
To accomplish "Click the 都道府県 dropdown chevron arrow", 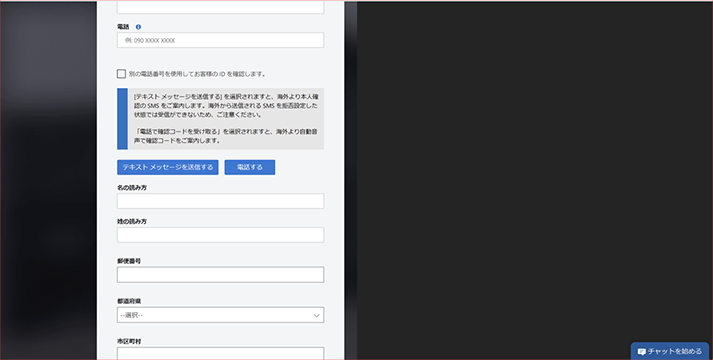I will pyautogui.click(x=316, y=315).
